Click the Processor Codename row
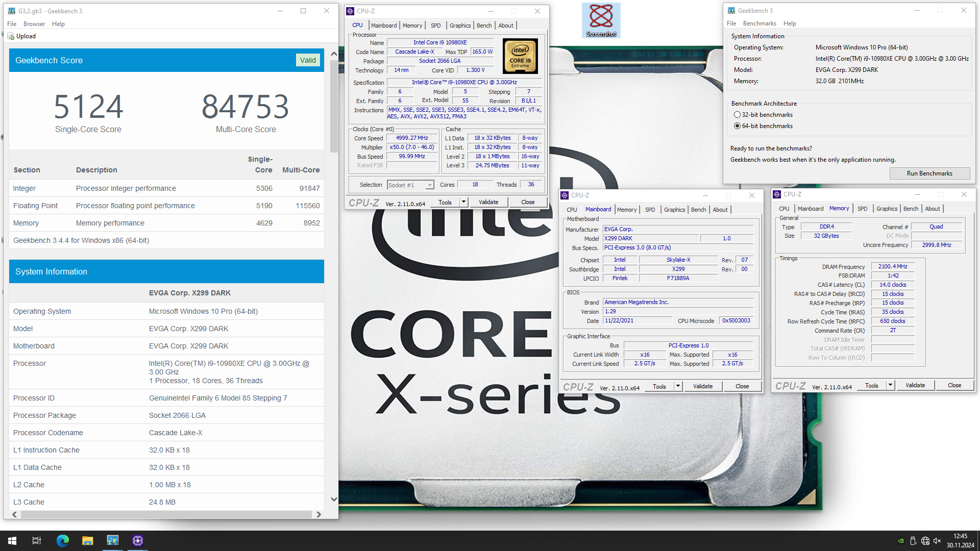Viewport: 980px width, 551px height. [x=166, y=433]
